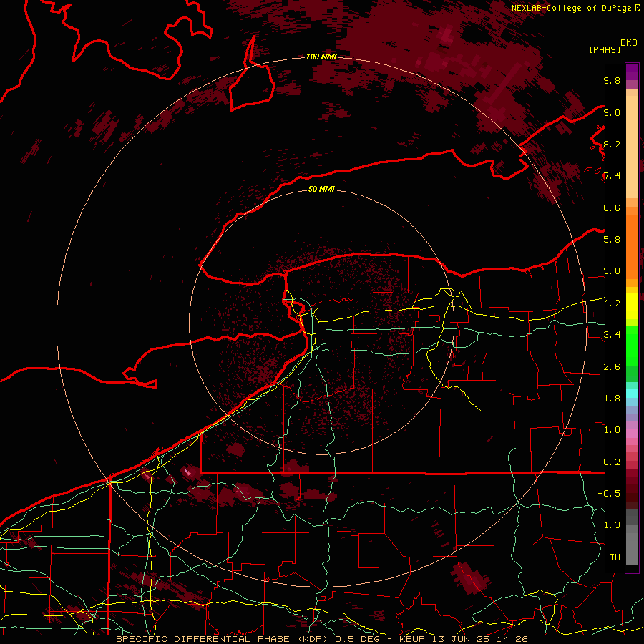This screenshot has height=644, width=644.
Task: Click the 5.8 scale value
Action: coord(612,239)
